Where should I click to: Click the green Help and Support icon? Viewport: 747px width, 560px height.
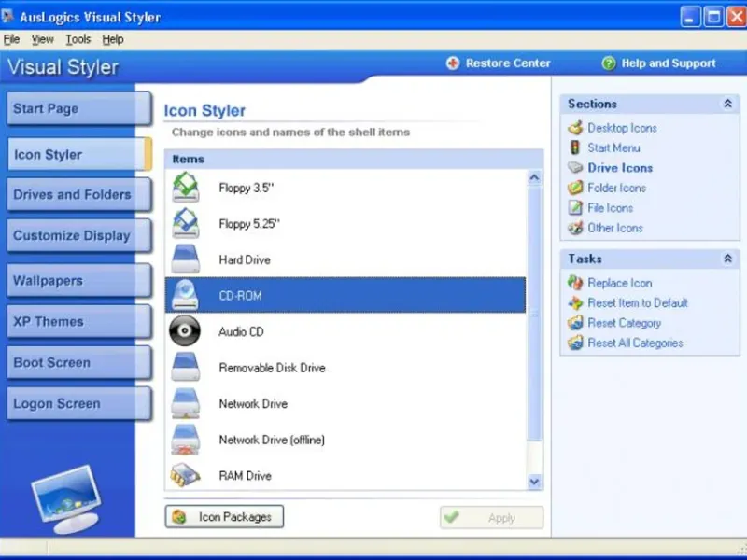[609, 63]
